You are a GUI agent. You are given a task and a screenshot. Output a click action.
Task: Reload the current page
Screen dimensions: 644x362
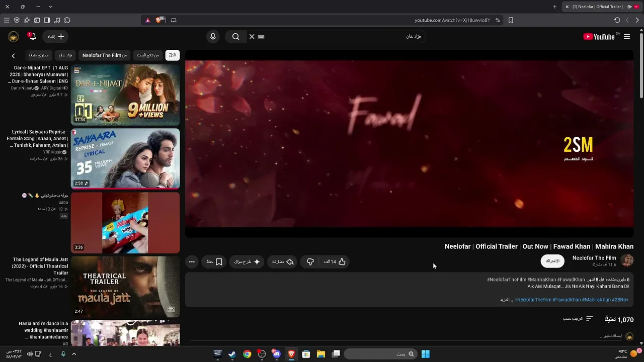617,20
